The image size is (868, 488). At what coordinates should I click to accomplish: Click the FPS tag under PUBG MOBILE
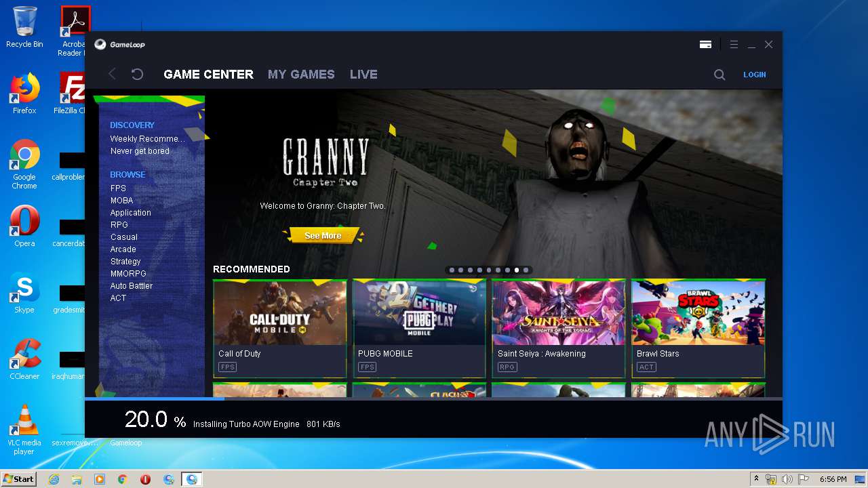click(368, 367)
